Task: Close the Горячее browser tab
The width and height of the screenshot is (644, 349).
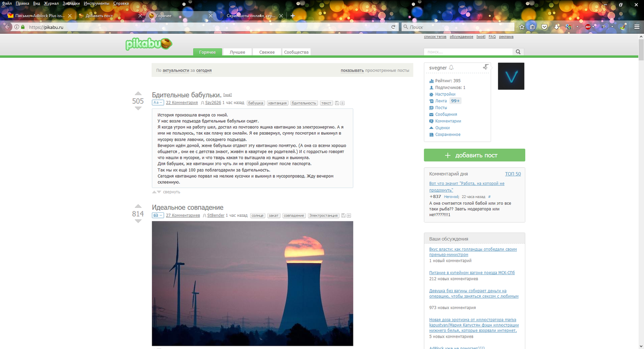Action: pos(210,16)
